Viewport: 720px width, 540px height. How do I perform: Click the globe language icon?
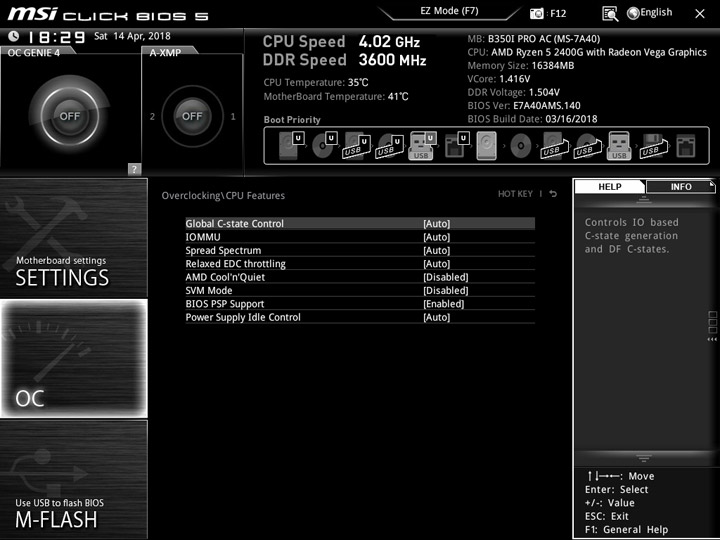click(x=633, y=13)
